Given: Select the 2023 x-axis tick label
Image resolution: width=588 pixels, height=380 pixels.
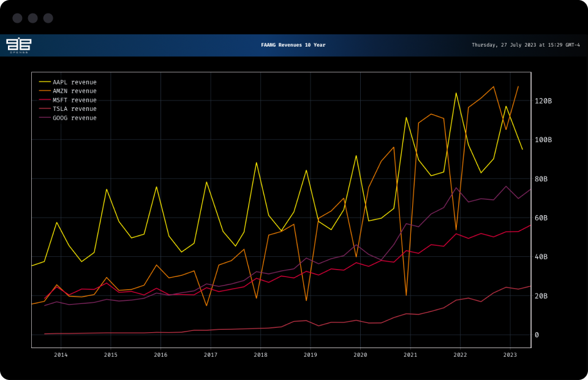Looking at the screenshot, I should coord(510,355).
